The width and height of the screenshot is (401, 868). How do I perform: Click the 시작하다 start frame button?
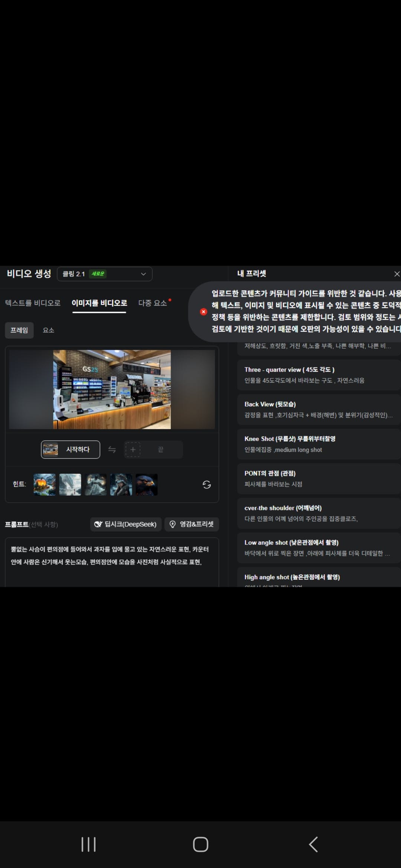tap(71, 450)
